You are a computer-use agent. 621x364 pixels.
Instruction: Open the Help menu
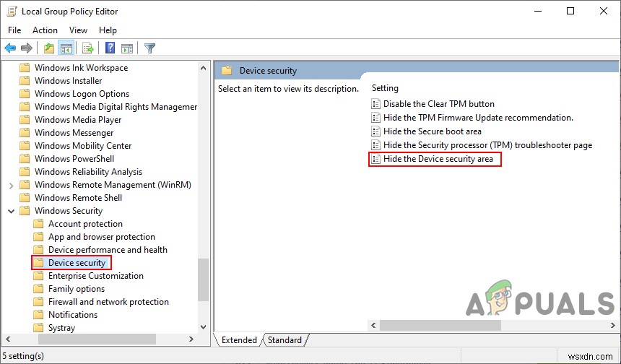point(108,30)
